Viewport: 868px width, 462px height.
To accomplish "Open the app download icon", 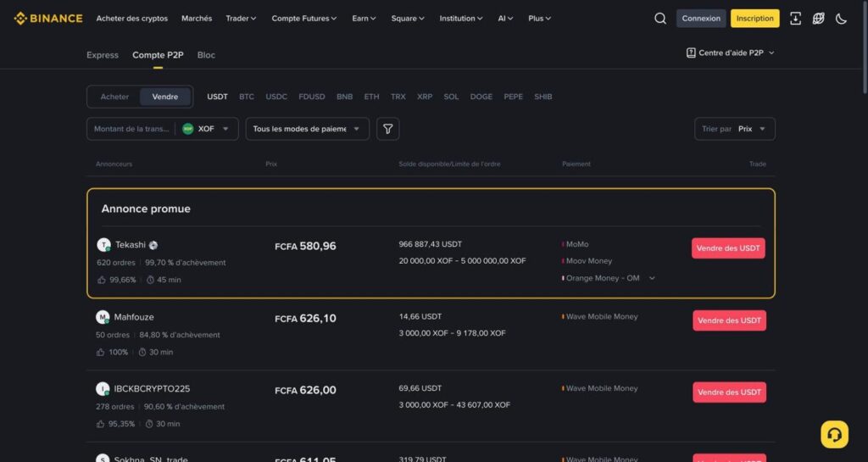I will point(795,19).
